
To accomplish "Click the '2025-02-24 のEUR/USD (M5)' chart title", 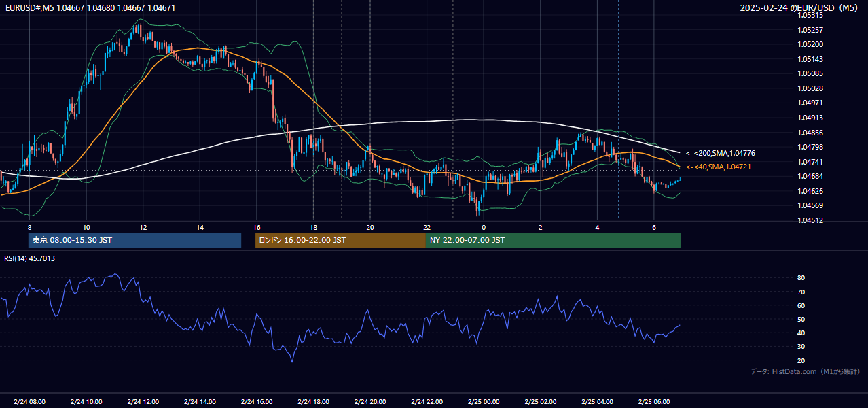I will (800, 8).
